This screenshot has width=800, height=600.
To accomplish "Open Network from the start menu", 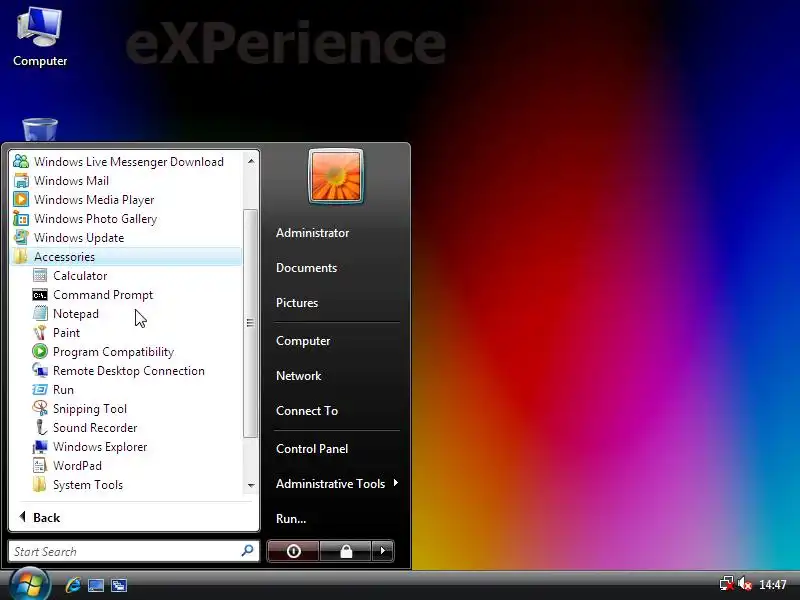I will coord(298,376).
